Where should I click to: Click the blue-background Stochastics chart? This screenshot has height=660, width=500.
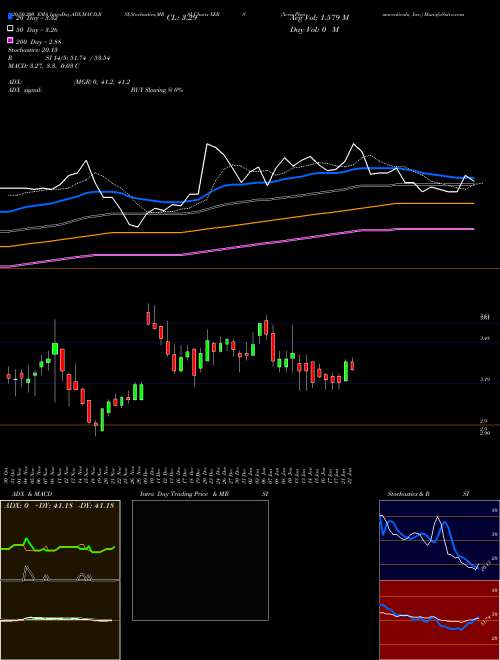(439, 540)
